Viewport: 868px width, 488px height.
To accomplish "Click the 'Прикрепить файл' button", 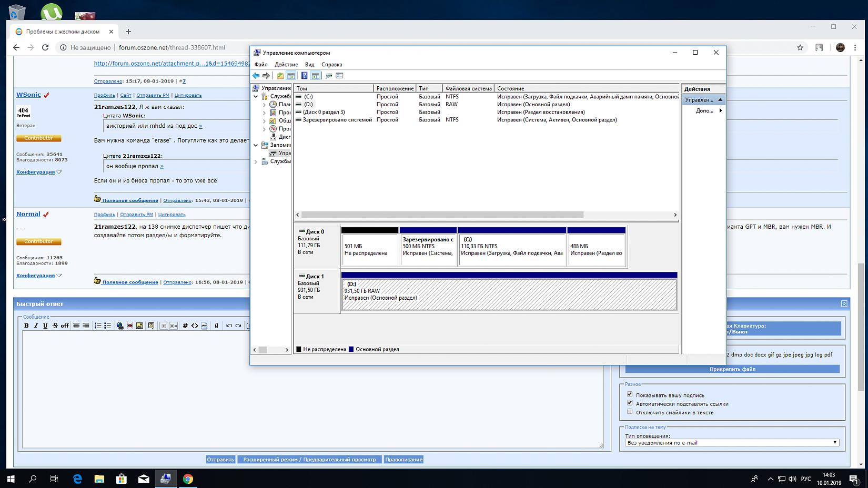I will pyautogui.click(x=732, y=369).
